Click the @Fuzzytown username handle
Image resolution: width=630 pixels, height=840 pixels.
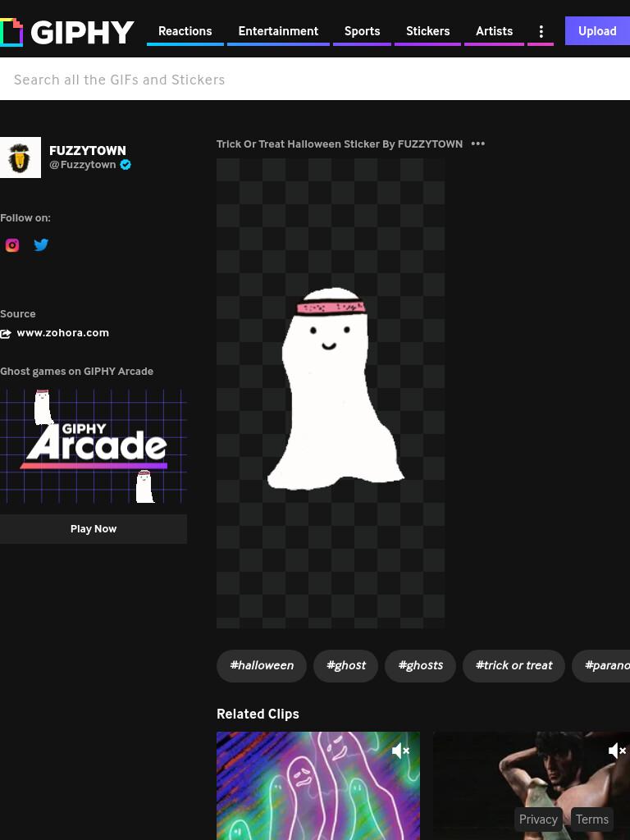click(x=83, y=165)
